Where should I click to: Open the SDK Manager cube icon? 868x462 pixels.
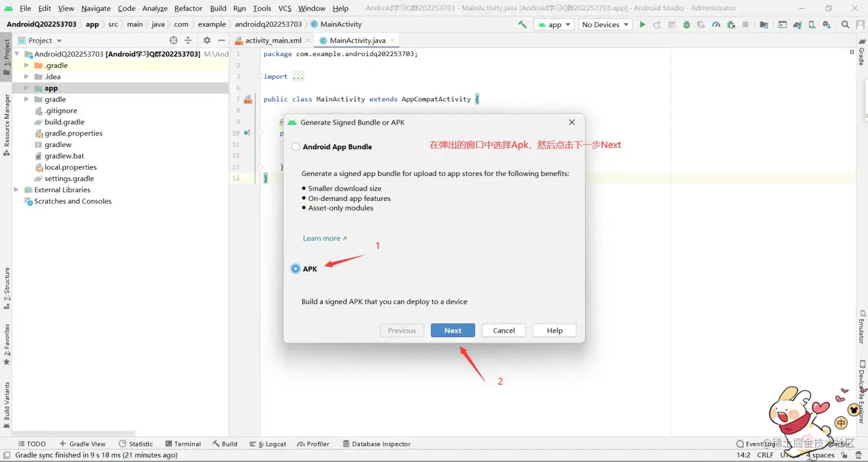tap(827, 24)
